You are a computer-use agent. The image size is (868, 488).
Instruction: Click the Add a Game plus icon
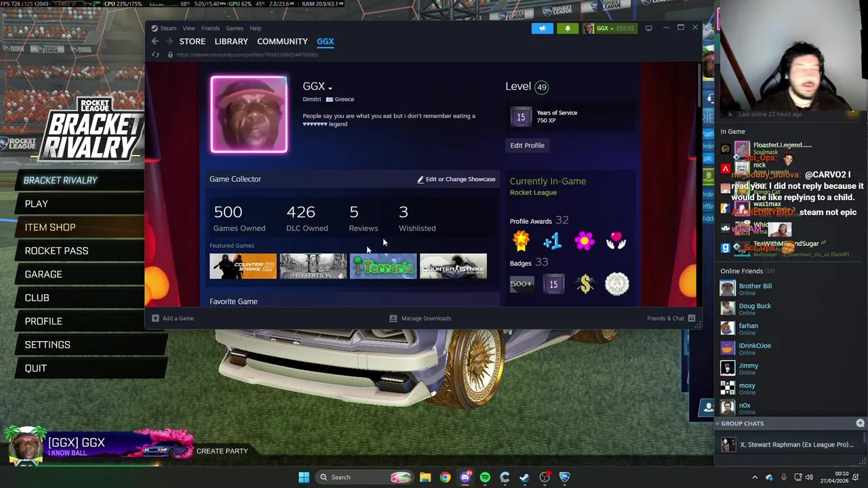click(x=155, y=318)
